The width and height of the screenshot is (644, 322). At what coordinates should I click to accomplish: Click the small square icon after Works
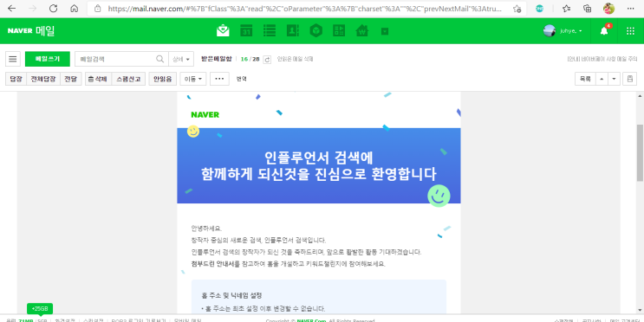point(385,31)
